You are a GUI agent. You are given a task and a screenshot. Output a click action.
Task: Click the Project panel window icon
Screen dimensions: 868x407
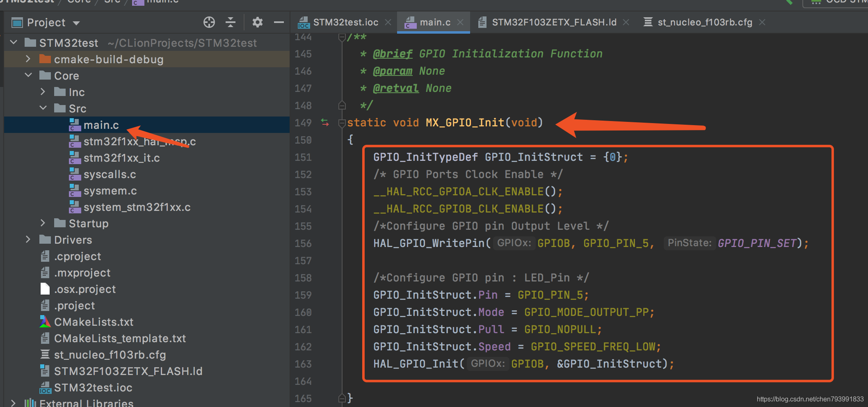click(x=17, y=23)
